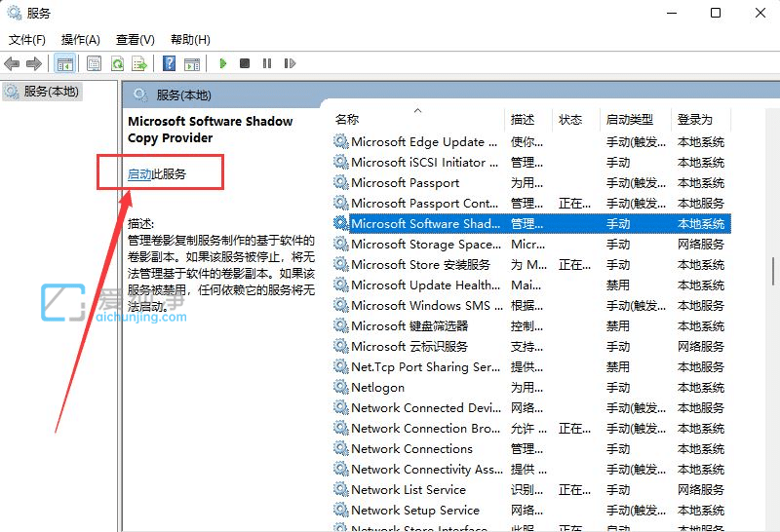Screen dimensions: 780x532
Task: Click the gear icon of Microsoft Store 安装服务
Action: (x=340, y=264)
